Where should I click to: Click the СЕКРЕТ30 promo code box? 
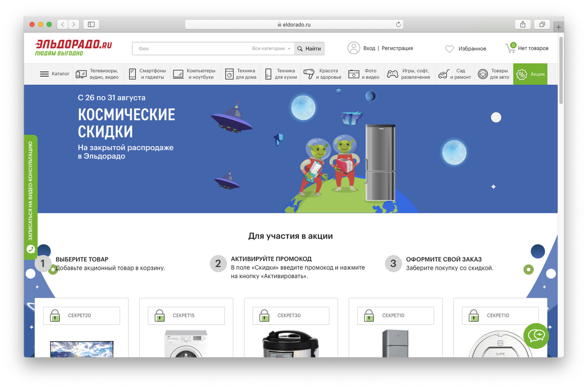coord(291,315)
